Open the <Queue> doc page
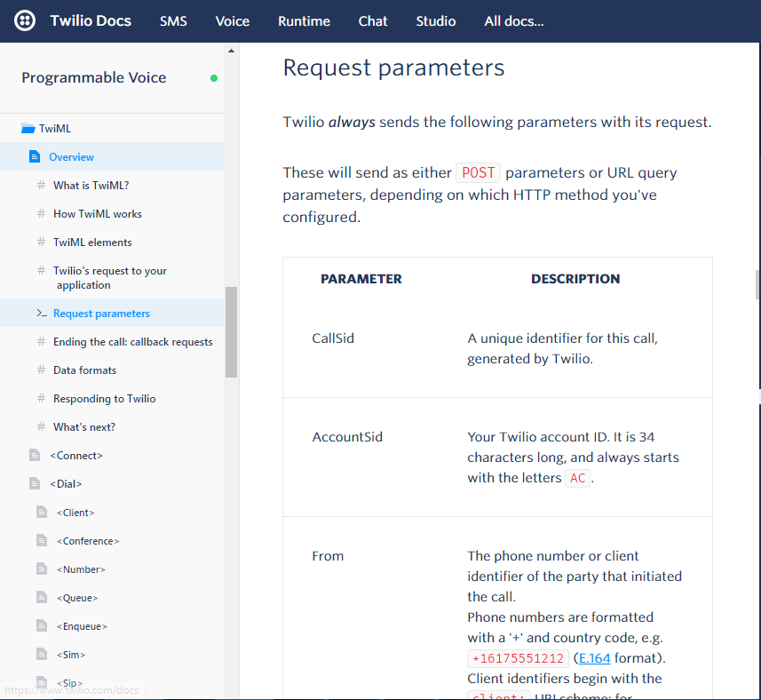Viewport: 761px width, 700px height. 77,598
